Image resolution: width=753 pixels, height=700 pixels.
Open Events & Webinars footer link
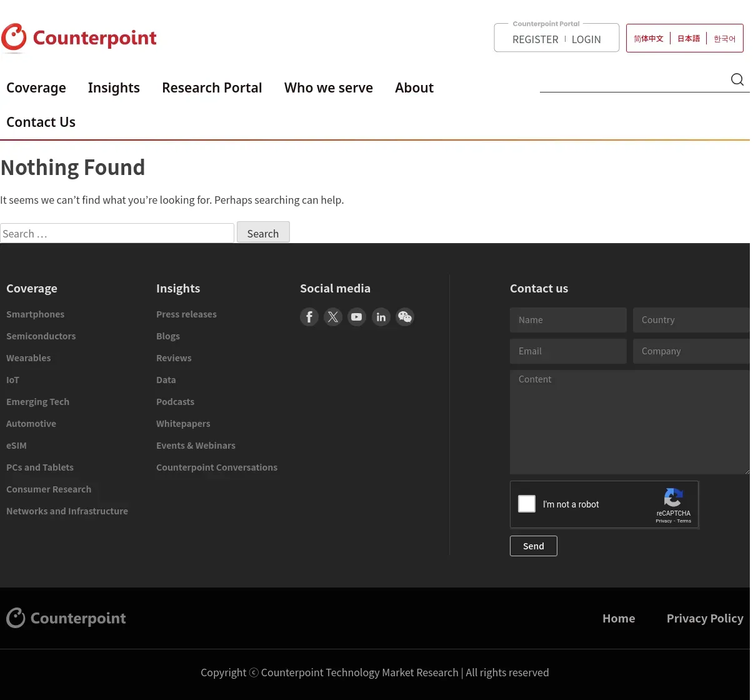pyautogui.click(x=196, y=446)
